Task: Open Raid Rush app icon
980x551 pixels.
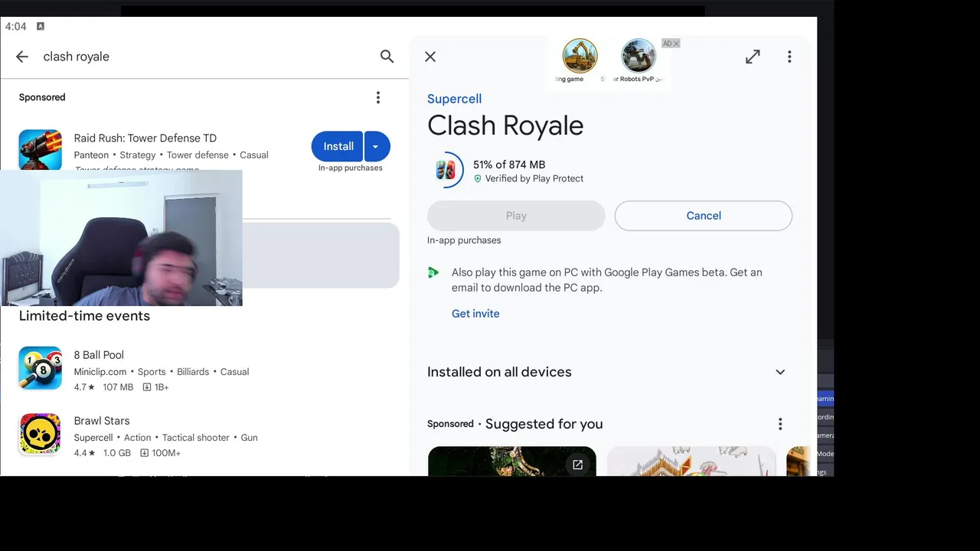Action: tap(41, 150)
